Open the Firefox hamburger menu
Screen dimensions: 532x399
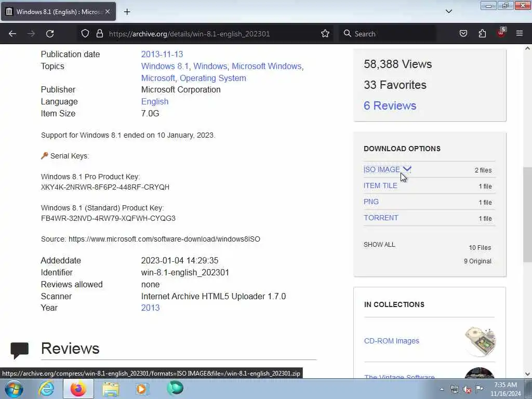click(520, 34)
